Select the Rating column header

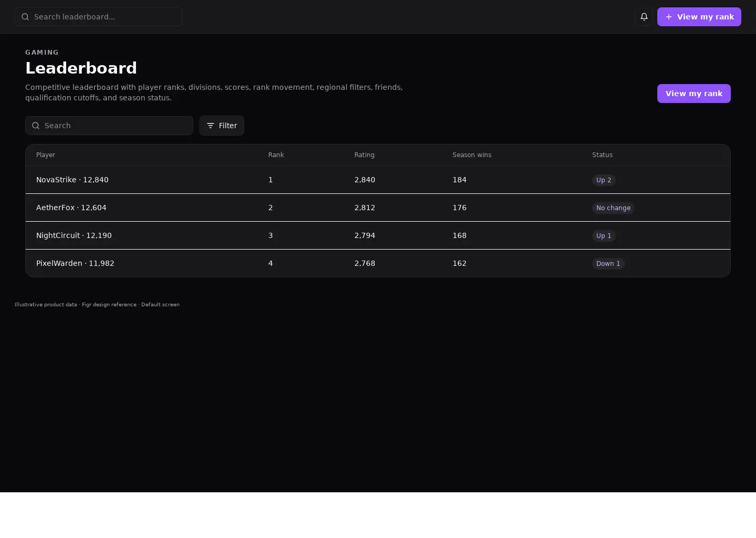tap(364, 155)
